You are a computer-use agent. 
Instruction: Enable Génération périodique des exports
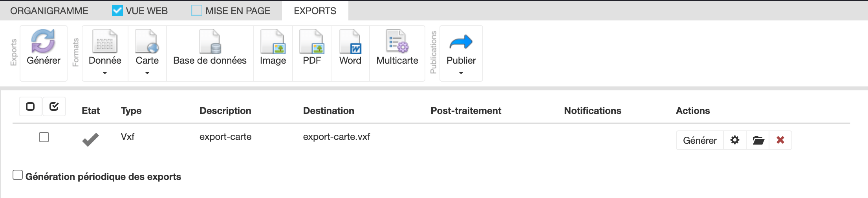pos(18,175)
